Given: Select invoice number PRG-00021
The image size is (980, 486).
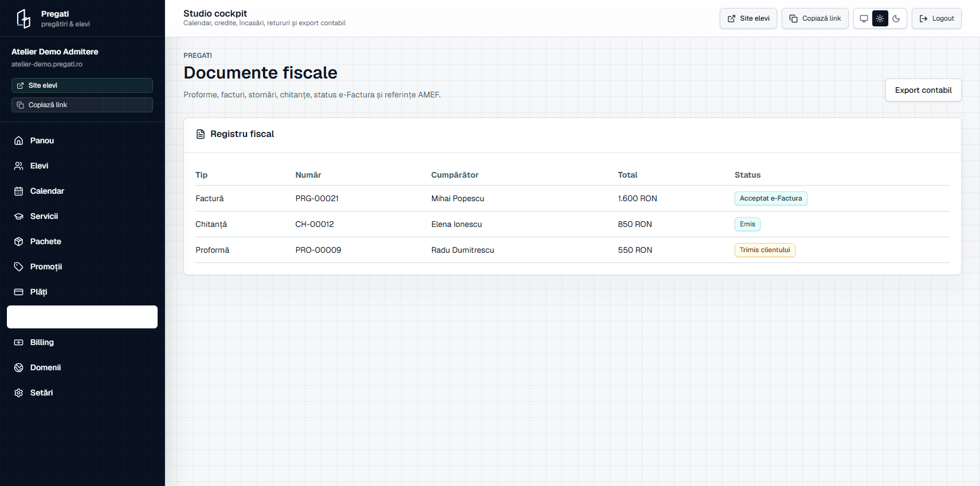Looking at the screenshot, I should [x=317, y=198].
